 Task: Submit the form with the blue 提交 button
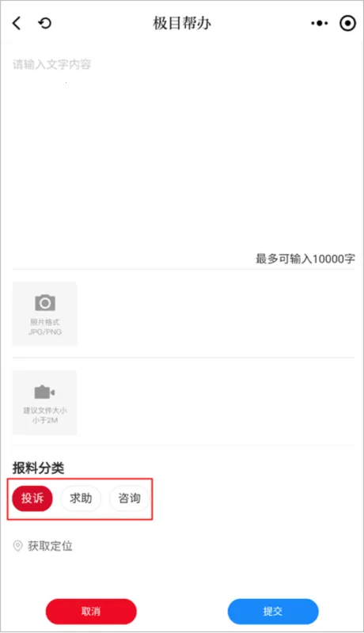(273, 611)
